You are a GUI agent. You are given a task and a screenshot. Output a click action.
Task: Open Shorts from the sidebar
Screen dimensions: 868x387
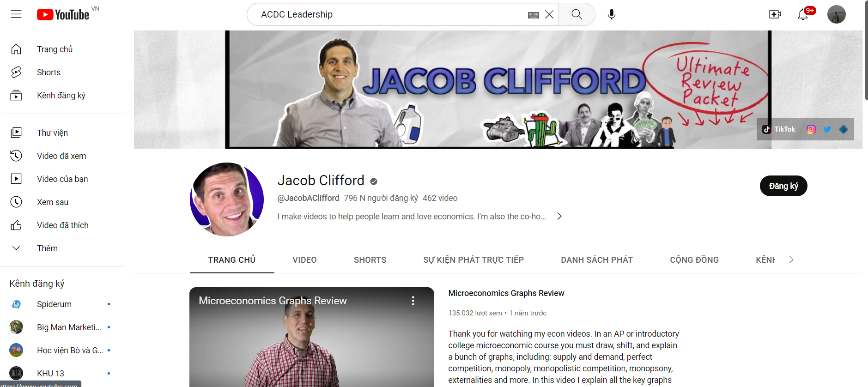coord(63,72)
